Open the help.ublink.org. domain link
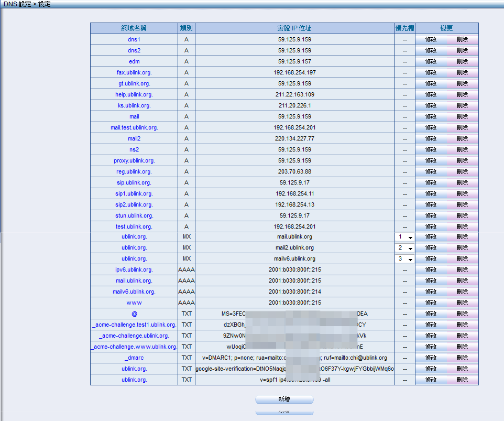Image resolution: width=504 pixels, height=421 pixels. point(134,94)
